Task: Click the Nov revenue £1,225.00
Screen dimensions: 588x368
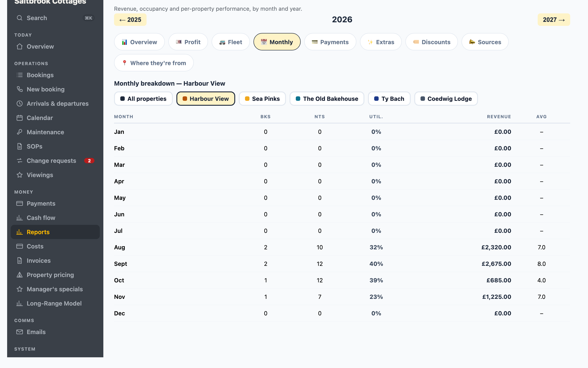Action: [x=497, y=297]
